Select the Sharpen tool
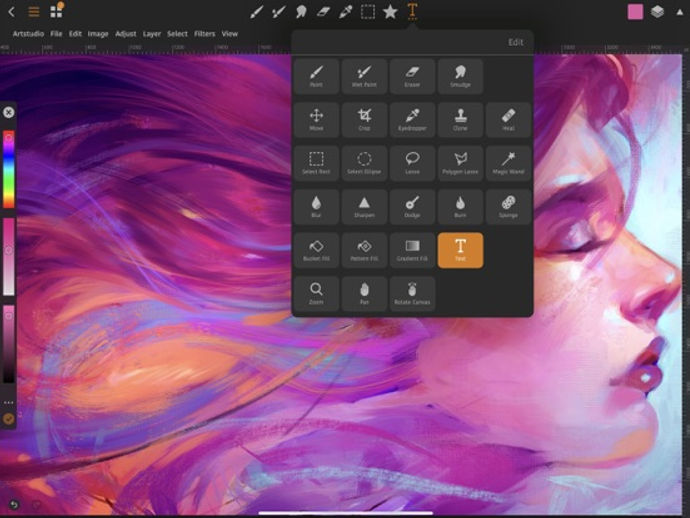The image size is (690, 518). coord(364,207)
